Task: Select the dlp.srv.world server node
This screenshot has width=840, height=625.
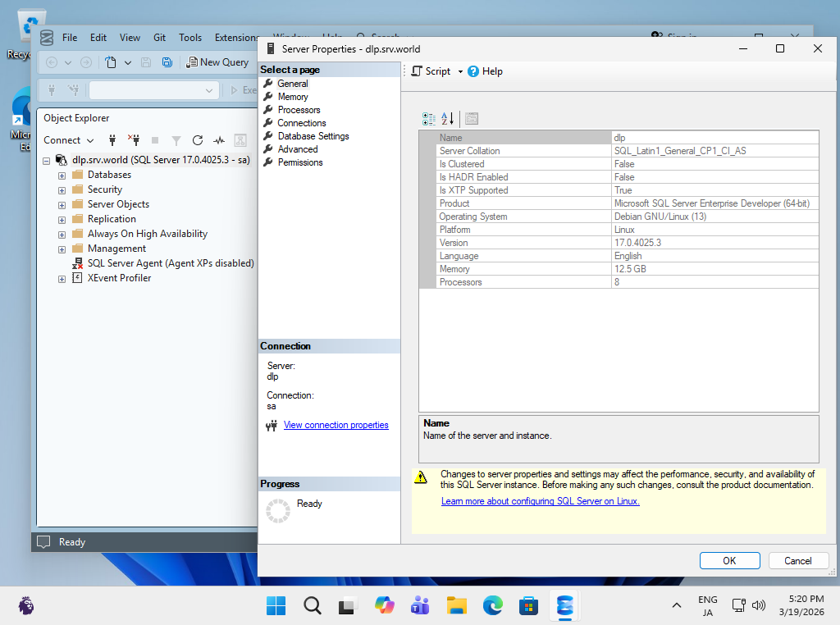Action: click(x=161, y=160)
